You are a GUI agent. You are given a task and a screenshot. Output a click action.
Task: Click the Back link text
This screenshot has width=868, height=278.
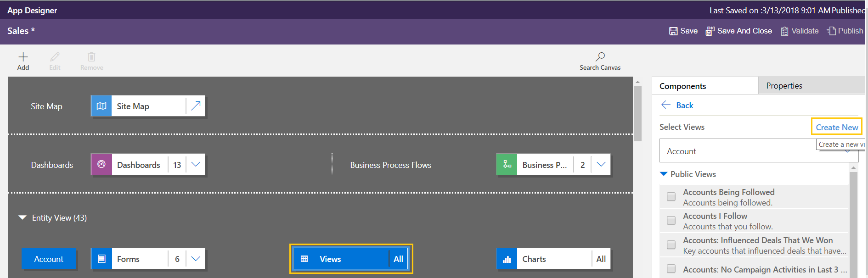(685, 105)
